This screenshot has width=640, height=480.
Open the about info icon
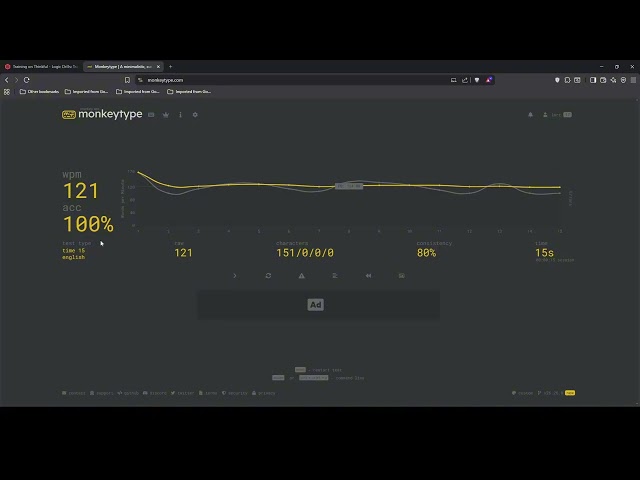point(180,115)
